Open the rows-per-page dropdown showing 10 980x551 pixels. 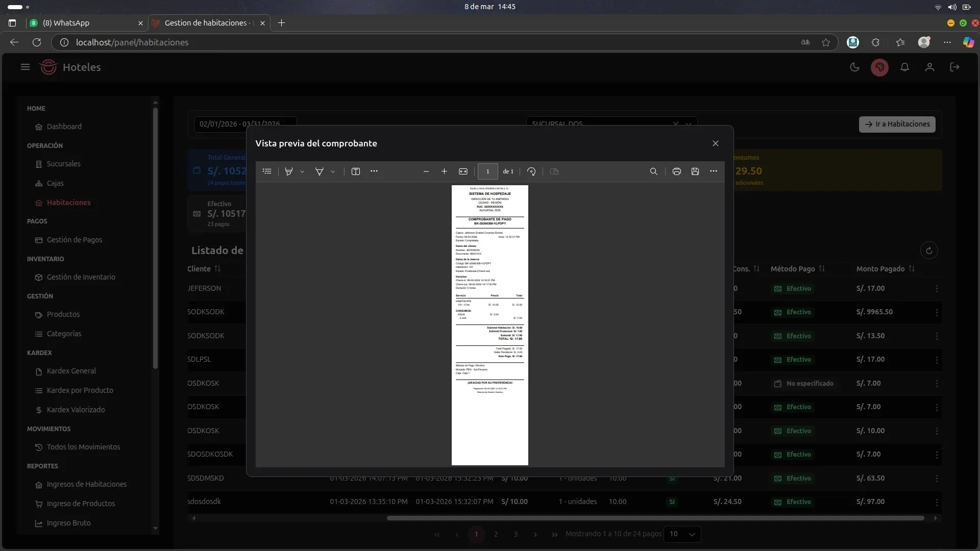tap(682, 534)
